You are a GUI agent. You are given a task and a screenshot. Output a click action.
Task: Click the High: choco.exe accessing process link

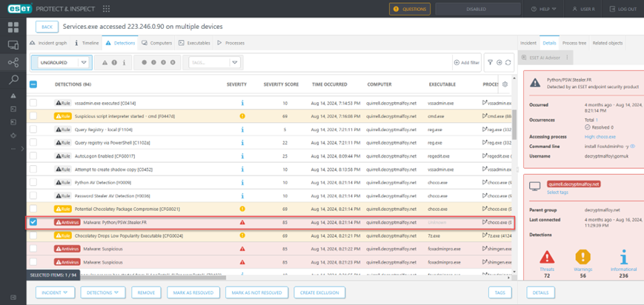599,137
